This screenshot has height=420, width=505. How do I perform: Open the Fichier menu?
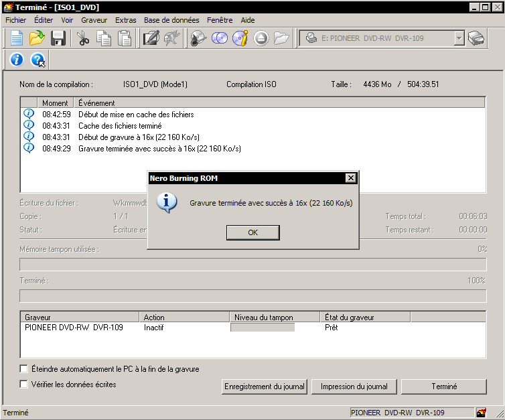(16, 20)
